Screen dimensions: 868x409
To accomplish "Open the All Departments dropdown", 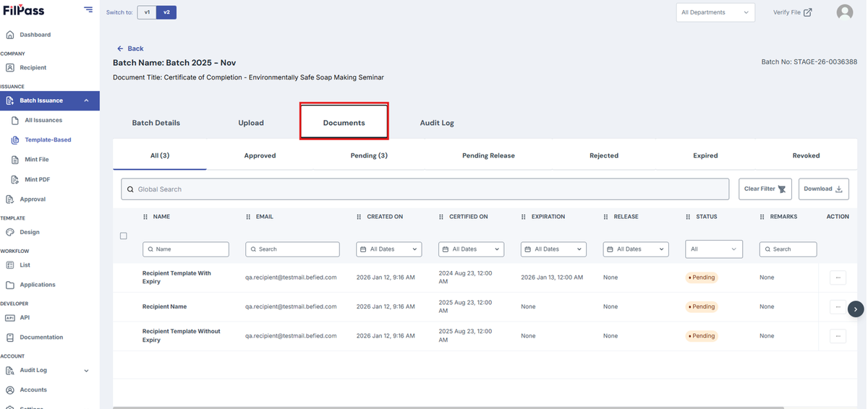I will coord(715,12).
